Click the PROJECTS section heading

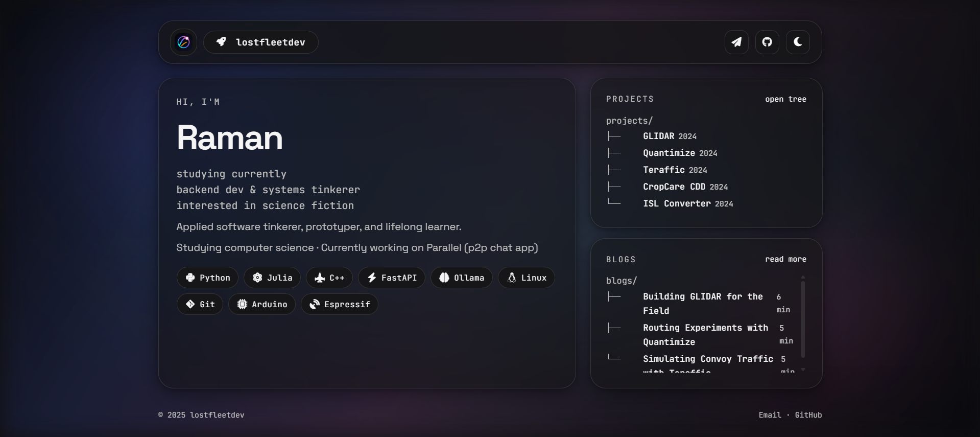[x=630, y=99]
